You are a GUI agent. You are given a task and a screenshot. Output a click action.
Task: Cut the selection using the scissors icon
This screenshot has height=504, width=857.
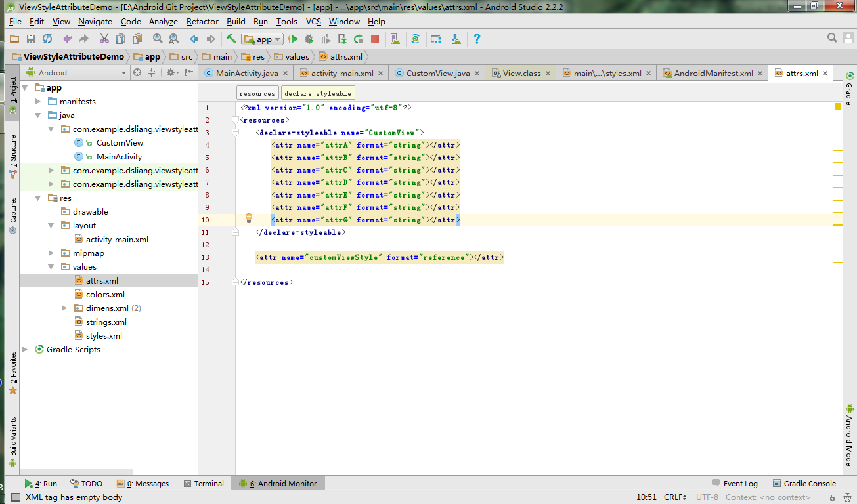[x=105, y=39]
